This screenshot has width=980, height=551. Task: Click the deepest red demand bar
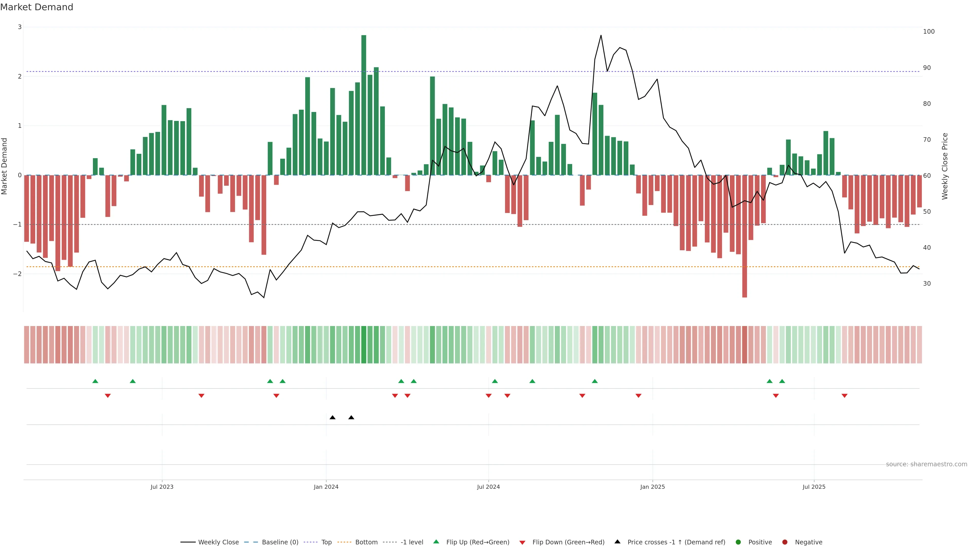point(744,236)
